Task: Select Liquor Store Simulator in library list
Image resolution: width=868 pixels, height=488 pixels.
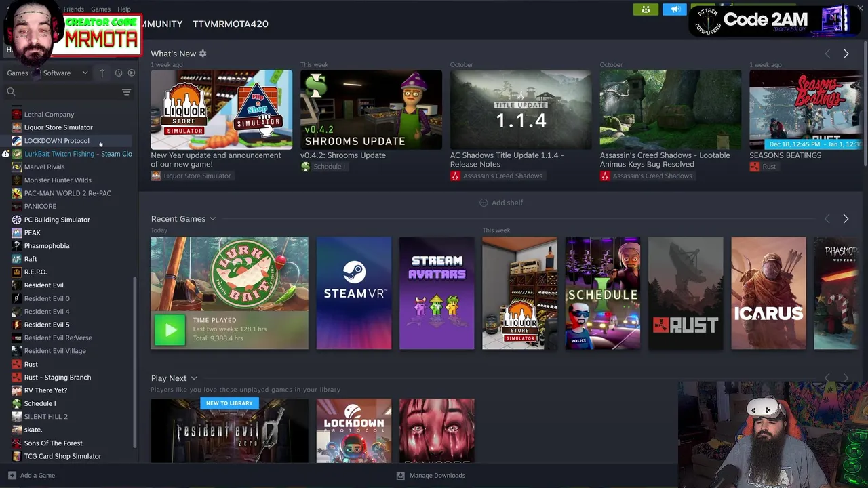Action: click(58, 127)
